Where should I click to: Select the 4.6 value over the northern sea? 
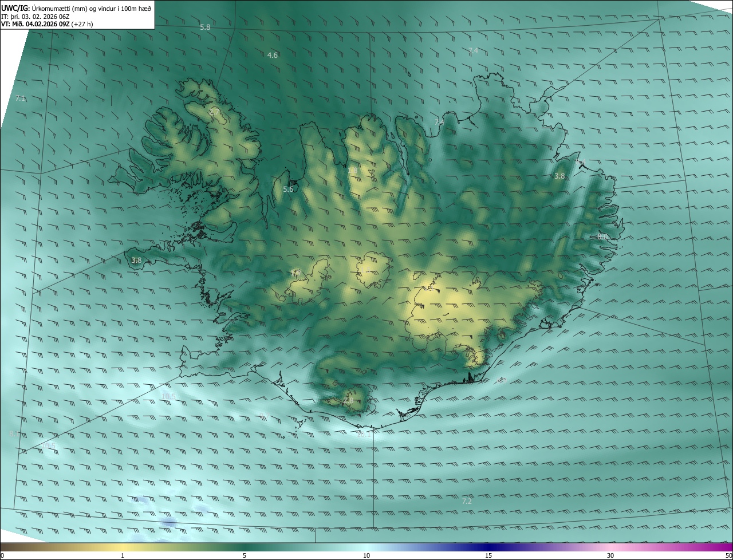click(x=273, y=55)
